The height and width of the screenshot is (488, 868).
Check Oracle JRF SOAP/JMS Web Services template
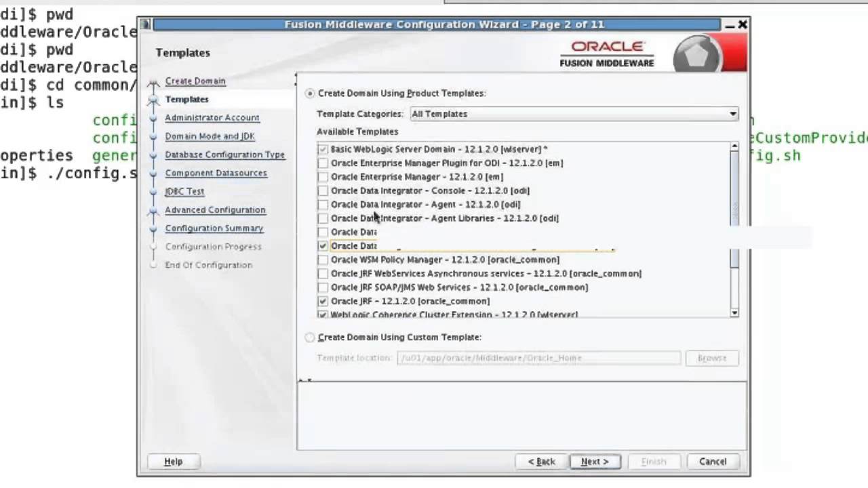(323, 287)
